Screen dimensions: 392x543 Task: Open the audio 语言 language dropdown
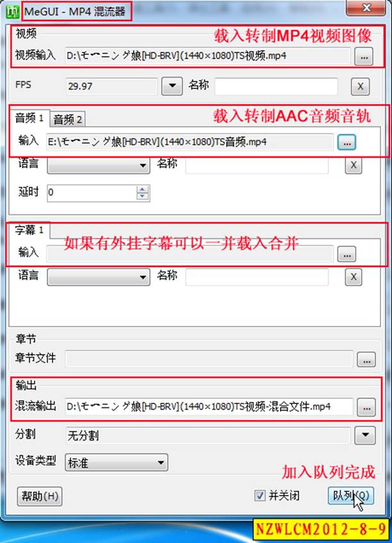coord(99,165)
